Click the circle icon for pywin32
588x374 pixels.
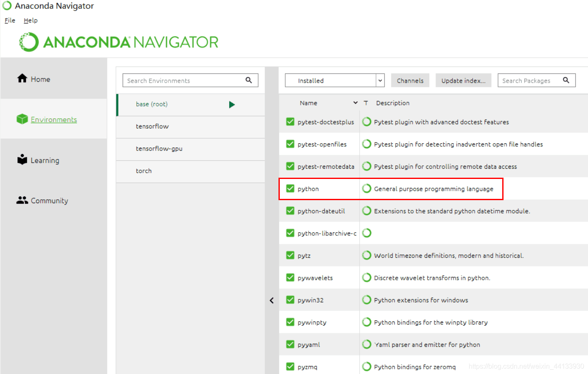coord(367,300)
